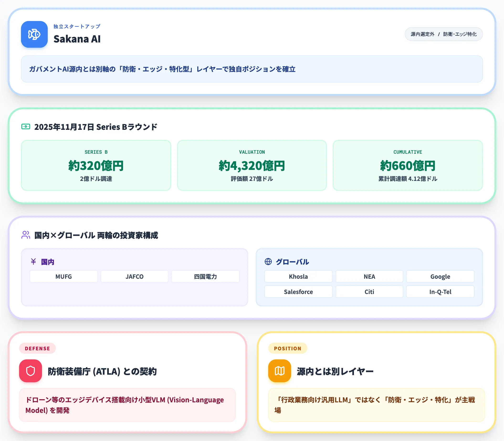The height and width of the screenshot is (441, 504).
Task: Select the JAFCO investor chip
Action: (x=135, y=277)
